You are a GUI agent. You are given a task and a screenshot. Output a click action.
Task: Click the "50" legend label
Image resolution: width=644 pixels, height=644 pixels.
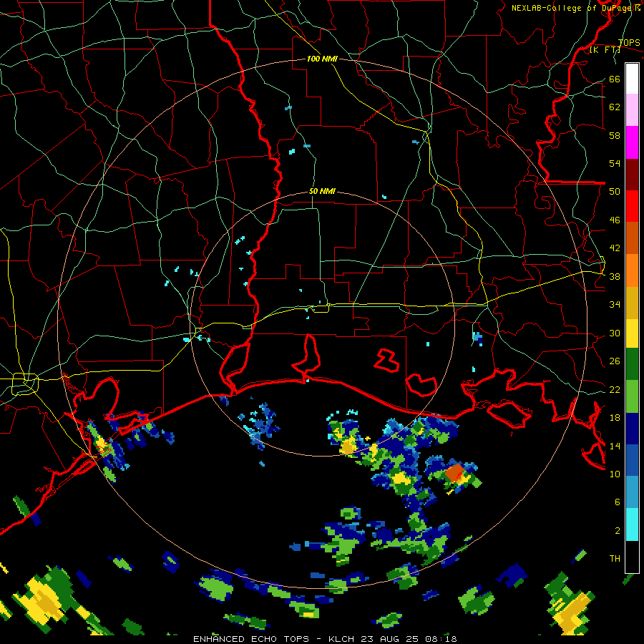615,191
